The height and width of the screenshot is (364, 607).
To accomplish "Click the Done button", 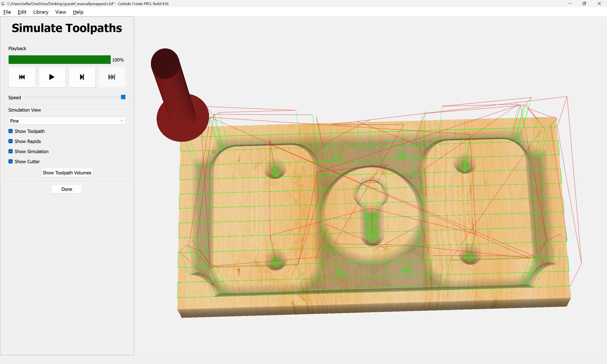I will [x=67, y=189].
